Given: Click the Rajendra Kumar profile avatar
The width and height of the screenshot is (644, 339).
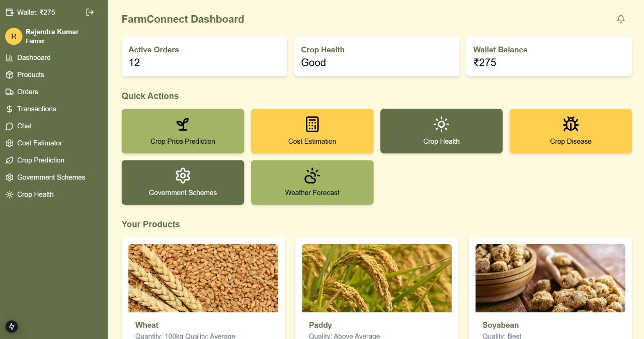Looking at the screenshot, I should (14, 36).
